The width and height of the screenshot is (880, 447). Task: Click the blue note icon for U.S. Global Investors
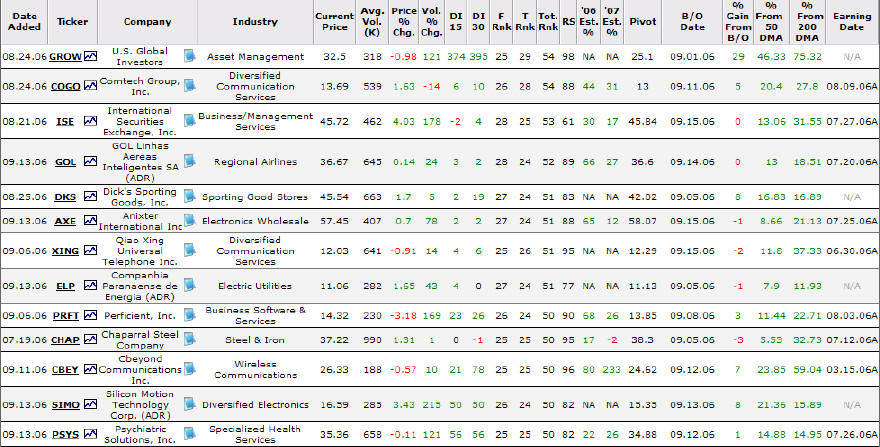click(x=190, y=56)
